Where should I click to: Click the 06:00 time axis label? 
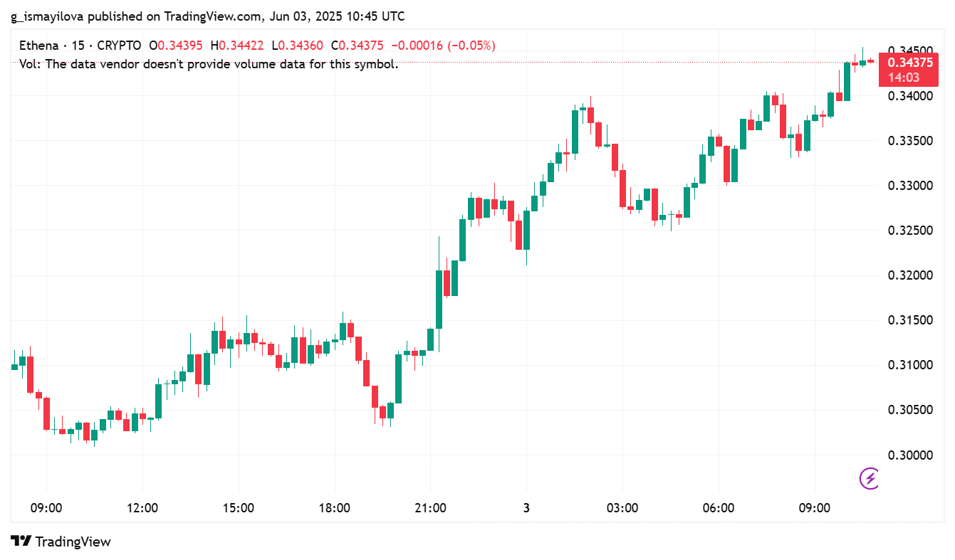(x=718, y=508)
